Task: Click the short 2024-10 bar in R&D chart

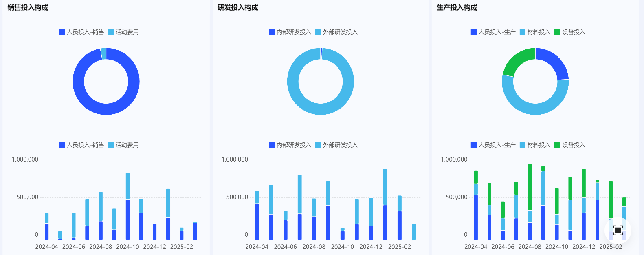Action: pos(343,234)
